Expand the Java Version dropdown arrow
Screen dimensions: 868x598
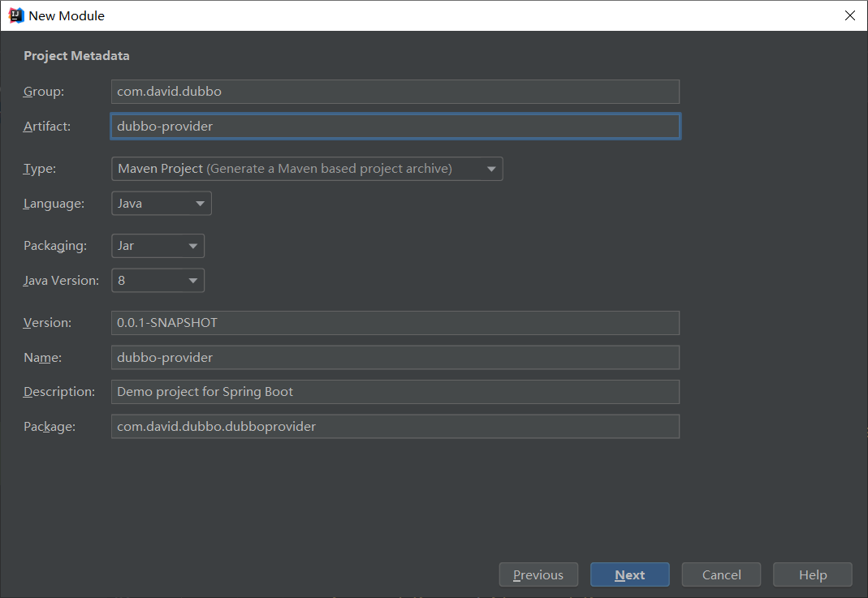pos(192,281)
